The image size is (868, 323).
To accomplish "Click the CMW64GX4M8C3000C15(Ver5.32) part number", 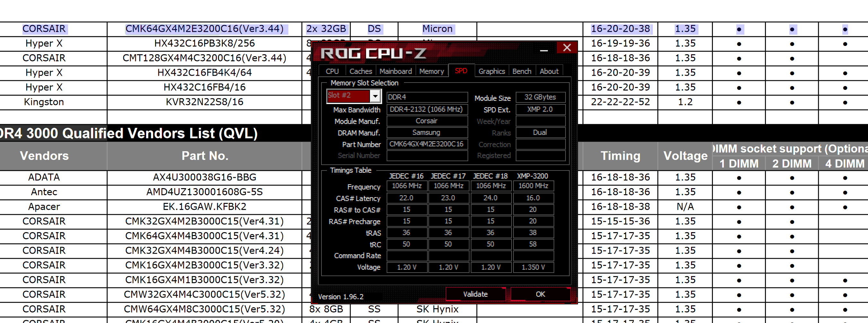I will click(205, 309).
